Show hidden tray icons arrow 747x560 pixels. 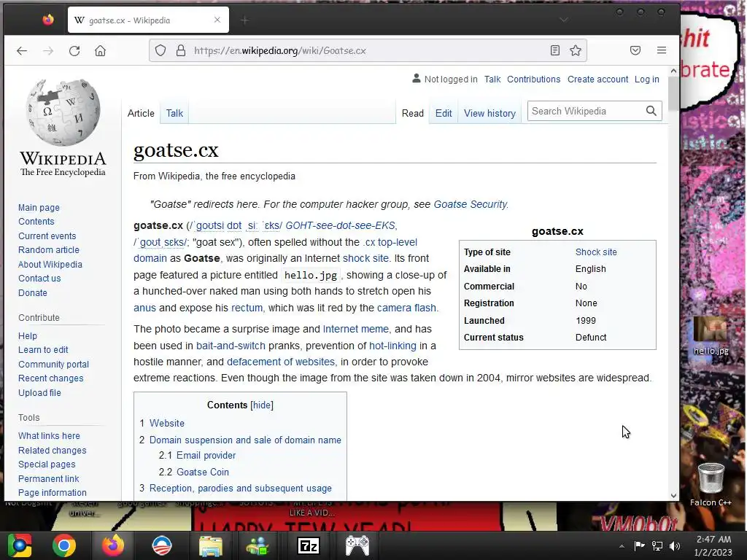pyautogui.click(x=622, y=546)
